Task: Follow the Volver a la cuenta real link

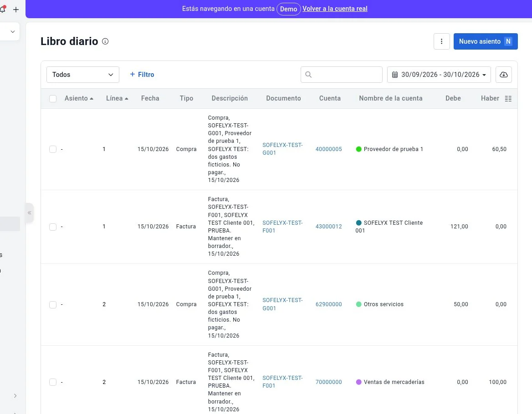Action: tap(335, 9)
